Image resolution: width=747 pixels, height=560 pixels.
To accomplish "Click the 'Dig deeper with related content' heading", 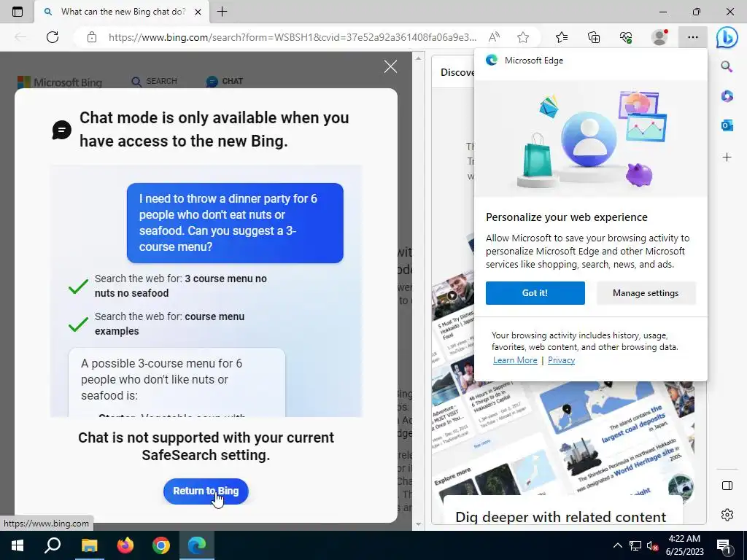I will [x=560, y=517].
